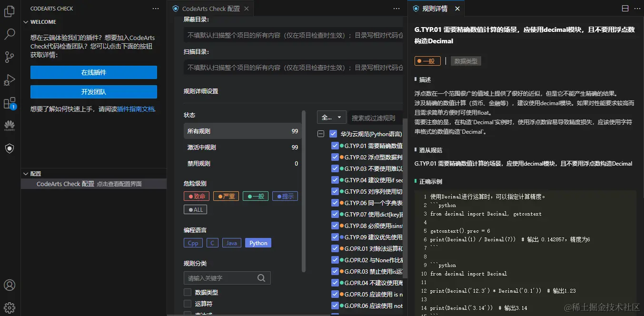Image resolution: width=644 pixels, height=316 pixels.
Task: Click the rule list vertical scrollbar
Action: pos(405,198)
